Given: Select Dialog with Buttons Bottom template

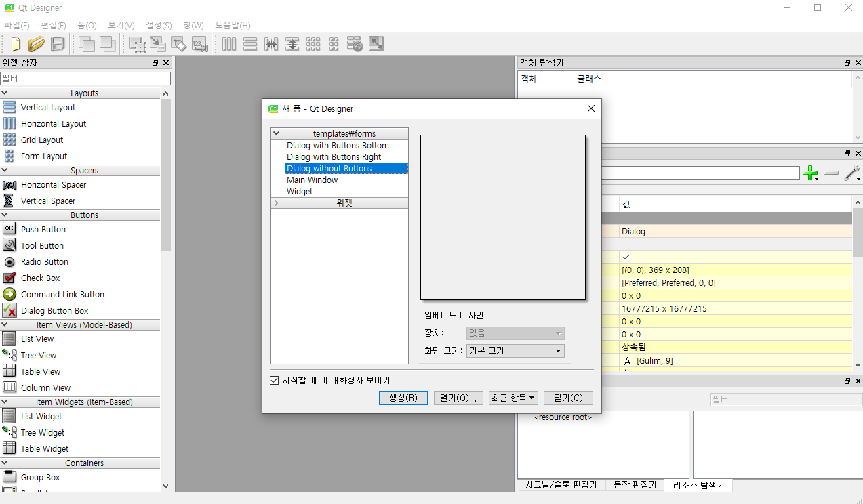Looking at the screenshot, I should coord(338,146).
